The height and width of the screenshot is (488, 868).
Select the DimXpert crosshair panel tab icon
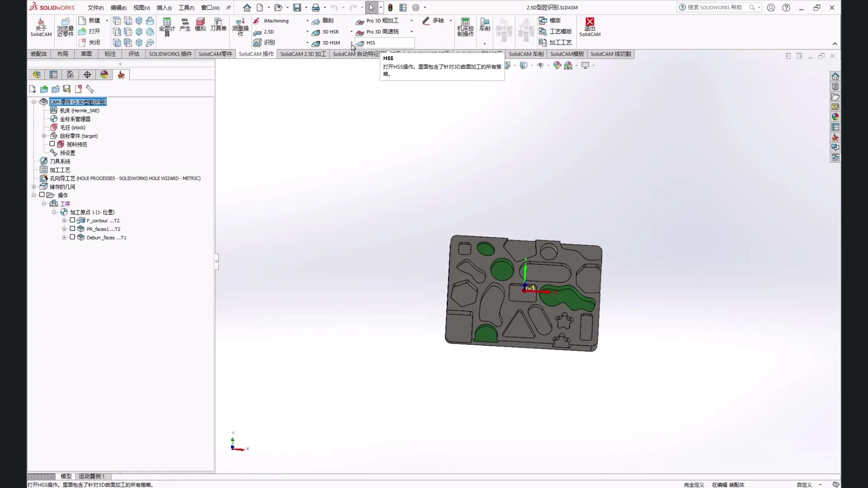(x=87, y=75)
